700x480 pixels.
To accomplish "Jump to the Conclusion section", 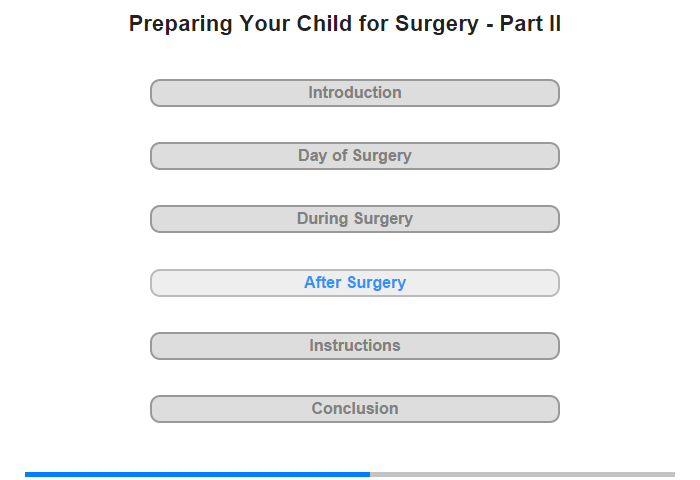I will pos(354,409).
